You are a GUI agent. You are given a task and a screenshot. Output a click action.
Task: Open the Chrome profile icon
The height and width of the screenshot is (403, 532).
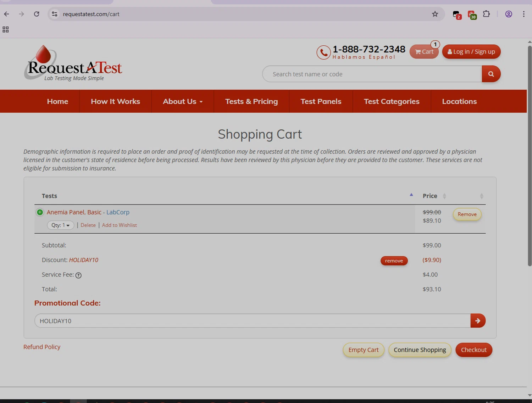[x=509, y=14]
